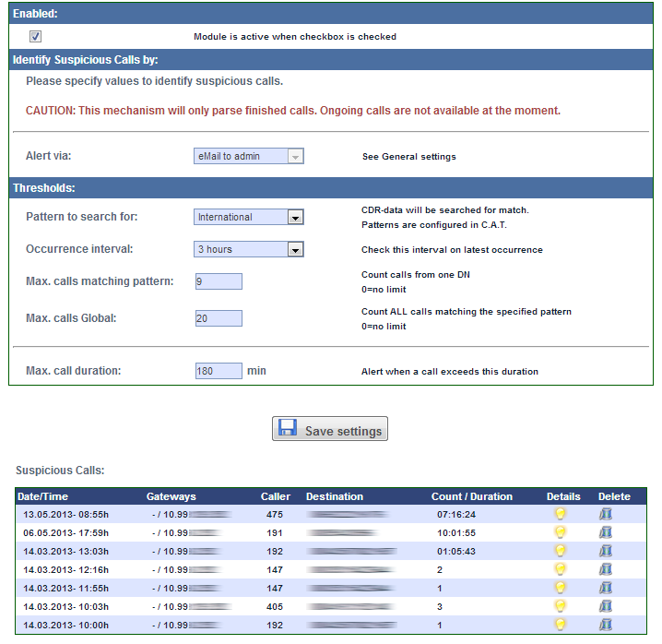
Task: Click the Caller column header
Action: (276, 496)
